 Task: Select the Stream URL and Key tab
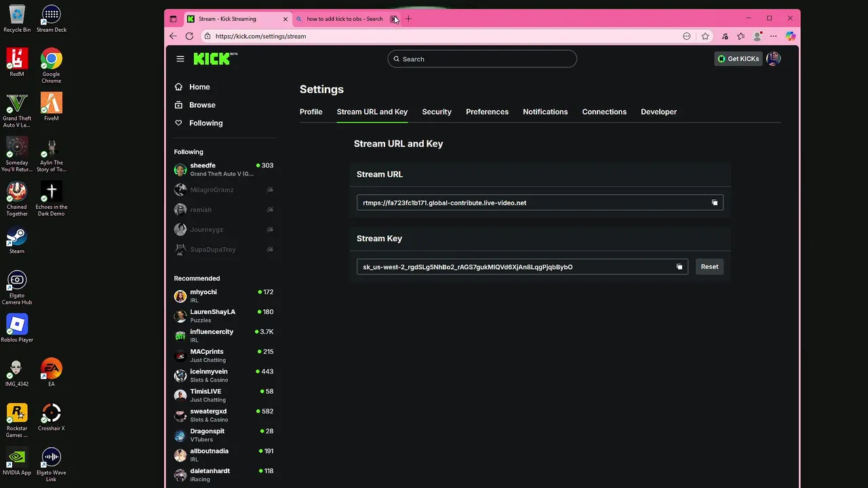372,112
